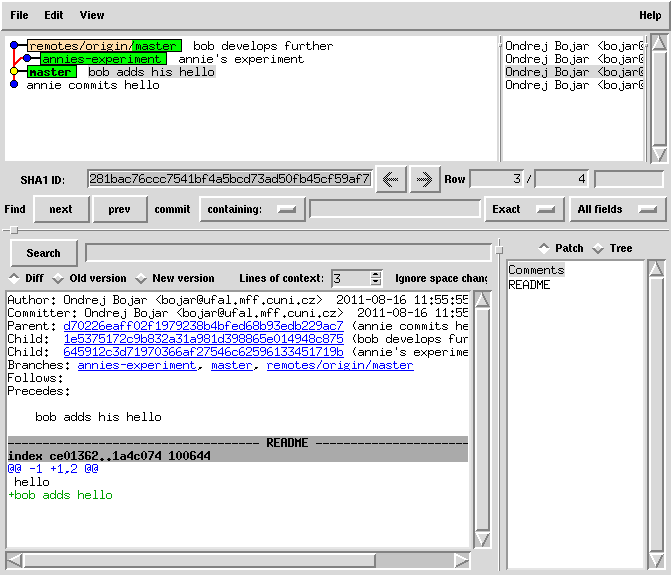Click the Search button

(x=43, y=253)
